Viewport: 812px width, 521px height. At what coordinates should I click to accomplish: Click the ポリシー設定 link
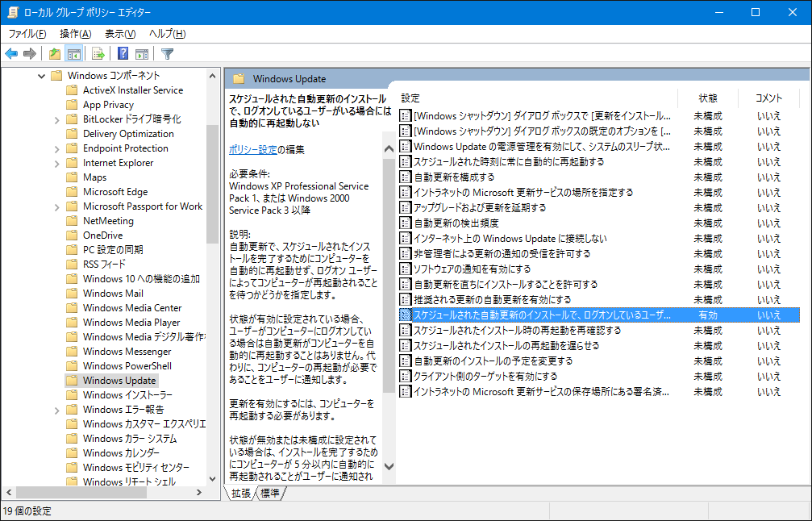[x=253, y=150]
